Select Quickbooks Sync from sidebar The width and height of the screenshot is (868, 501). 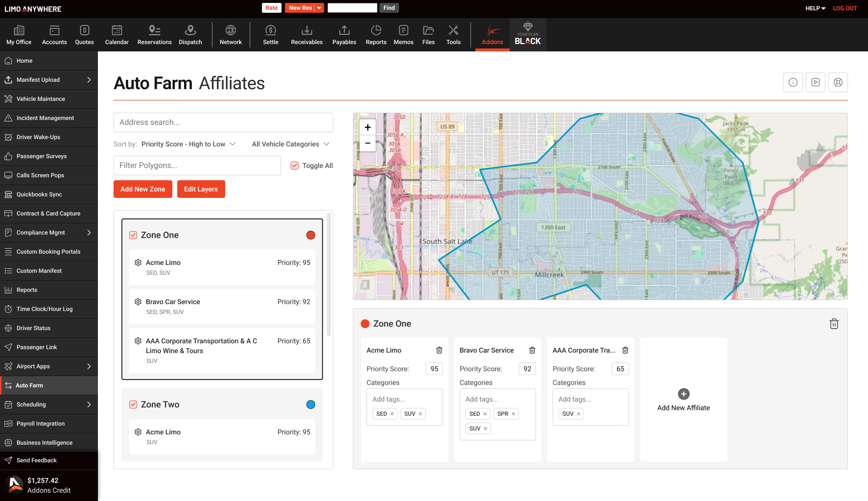pyautogui.click(x=39, y=194)
